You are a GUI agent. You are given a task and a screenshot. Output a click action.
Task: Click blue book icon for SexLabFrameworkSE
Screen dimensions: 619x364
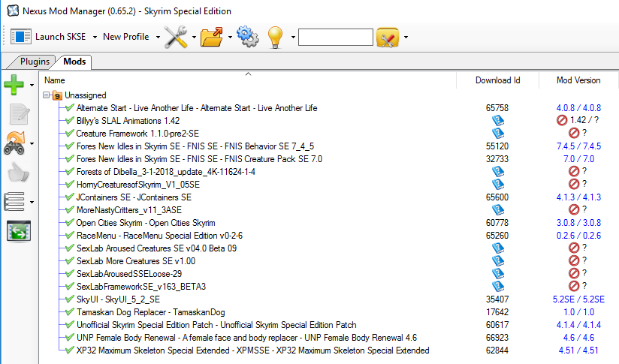pyautogui.click(x=498, y=286)
